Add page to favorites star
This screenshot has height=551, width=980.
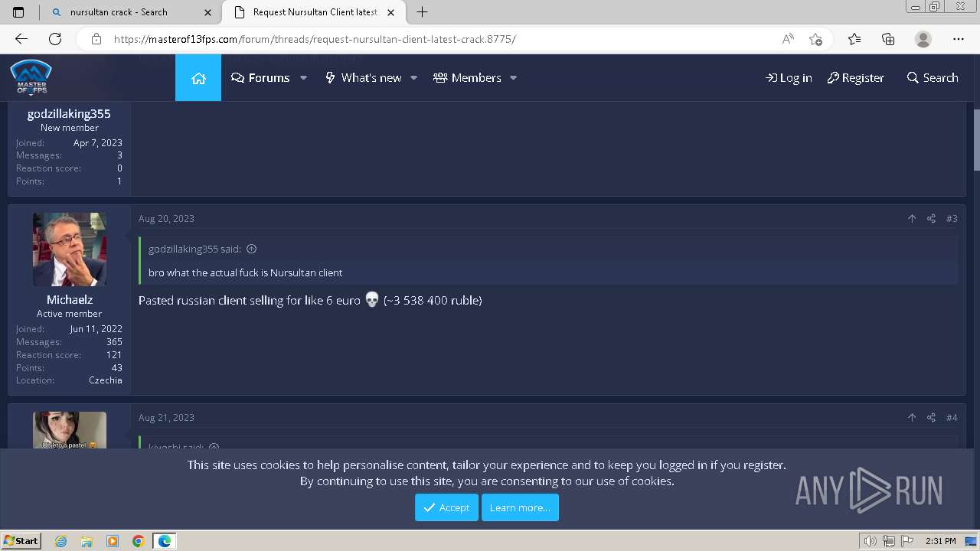[815, 39]
